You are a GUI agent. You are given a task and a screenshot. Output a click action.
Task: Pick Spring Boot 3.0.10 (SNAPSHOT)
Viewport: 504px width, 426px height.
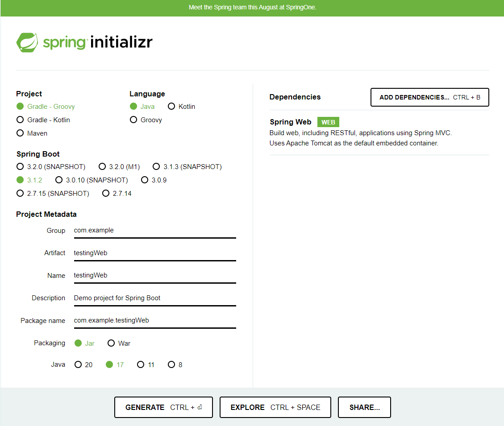(91, 180)
